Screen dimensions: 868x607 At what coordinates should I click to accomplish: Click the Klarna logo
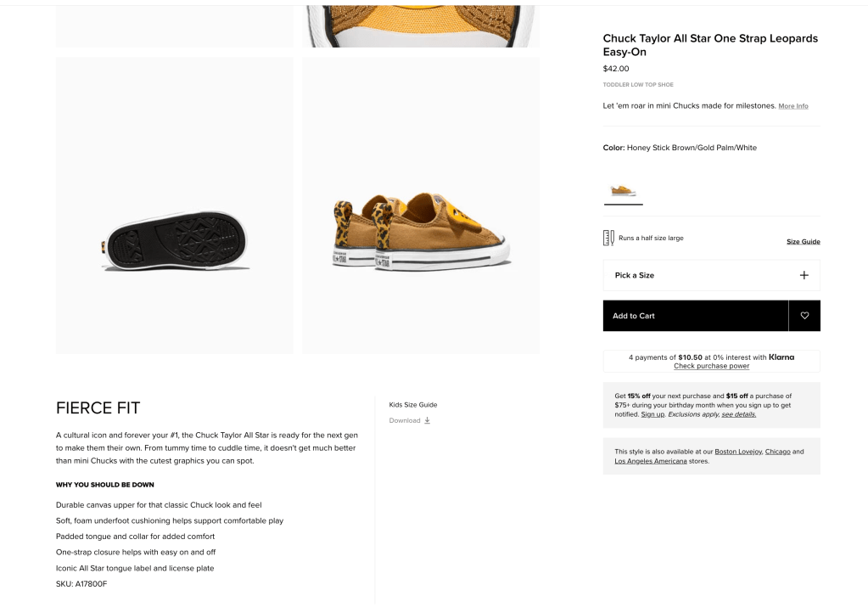[x=781, y=357]
